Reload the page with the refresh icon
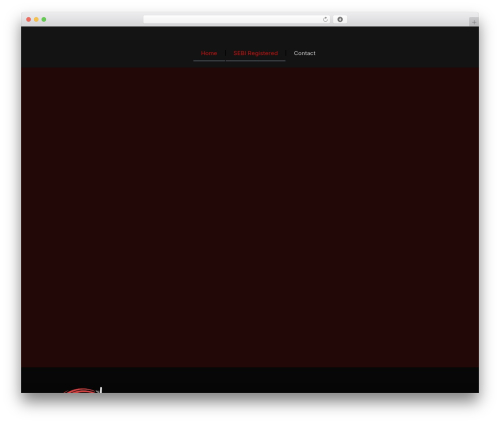The image size is (500, 423). click(x=325, y=19)
